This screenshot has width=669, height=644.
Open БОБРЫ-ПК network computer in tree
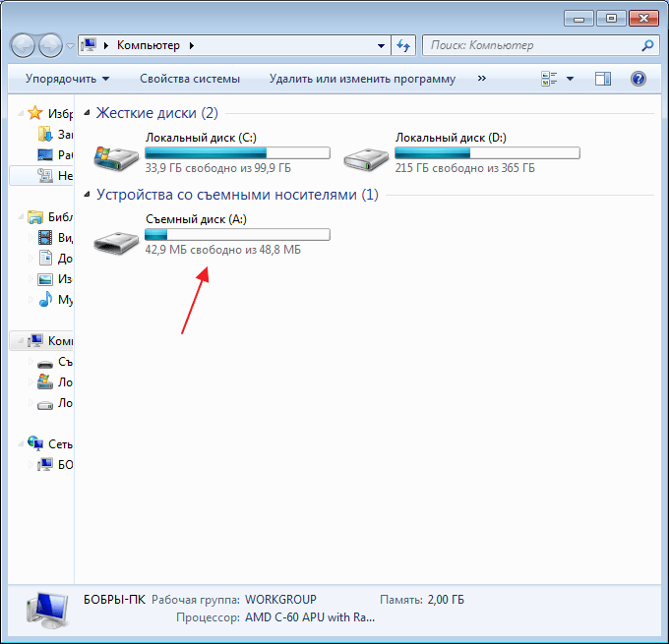point(55,465)
